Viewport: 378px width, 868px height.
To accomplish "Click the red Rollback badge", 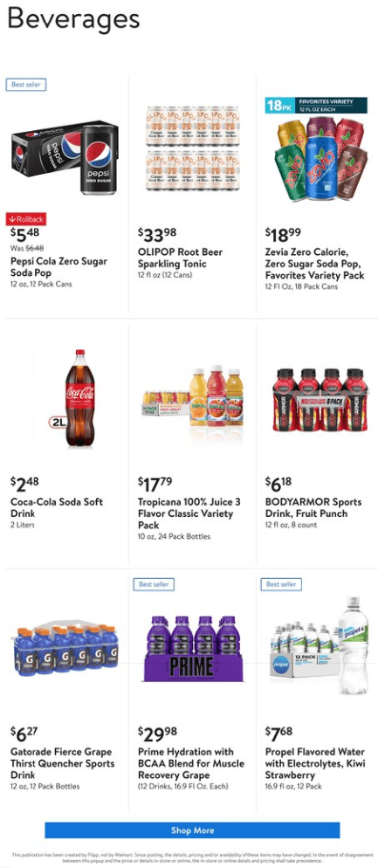I will tap(26, 218).
